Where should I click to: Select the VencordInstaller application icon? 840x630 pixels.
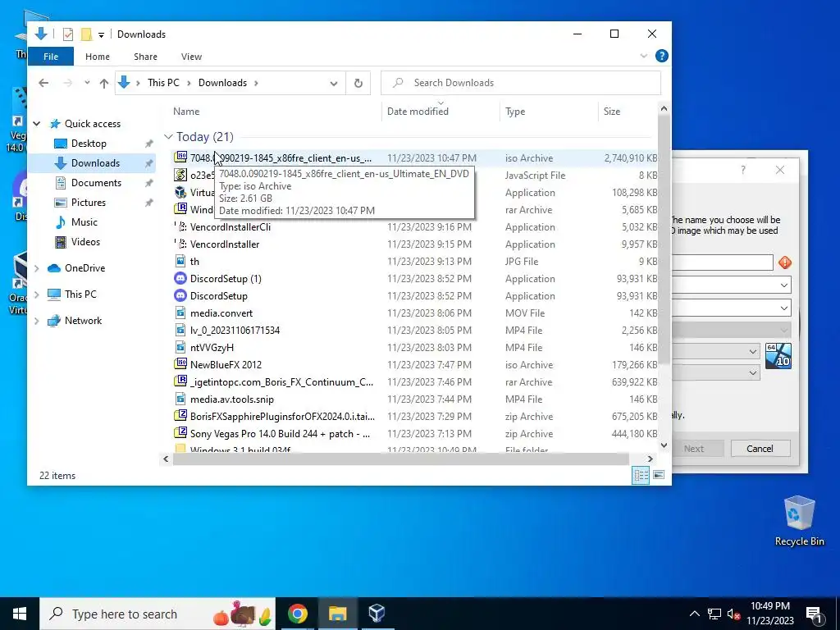(x=180, y=244)
